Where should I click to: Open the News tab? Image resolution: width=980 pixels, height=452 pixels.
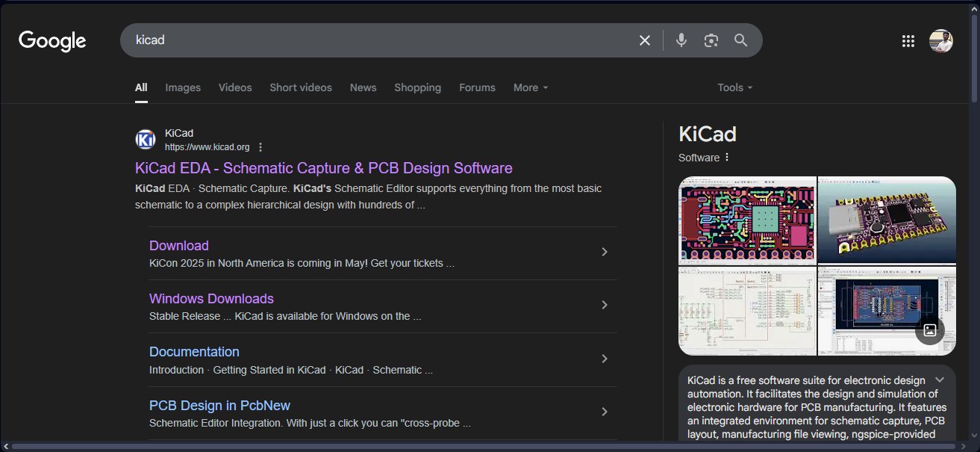point(363,87)
